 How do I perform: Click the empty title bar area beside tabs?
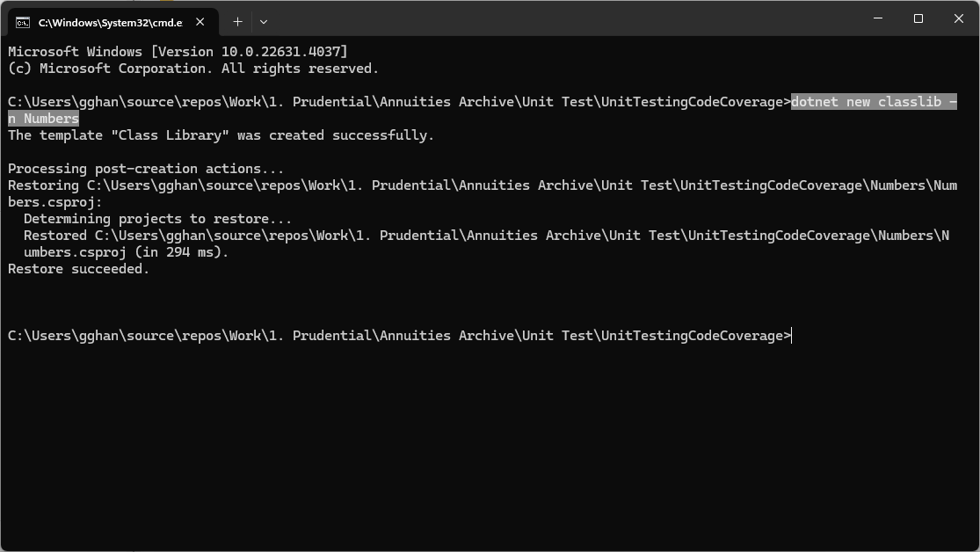pos(563,18)
